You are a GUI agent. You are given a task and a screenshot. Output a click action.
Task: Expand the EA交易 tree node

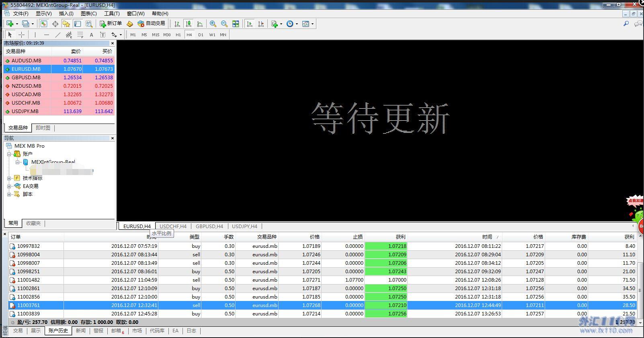9,186
